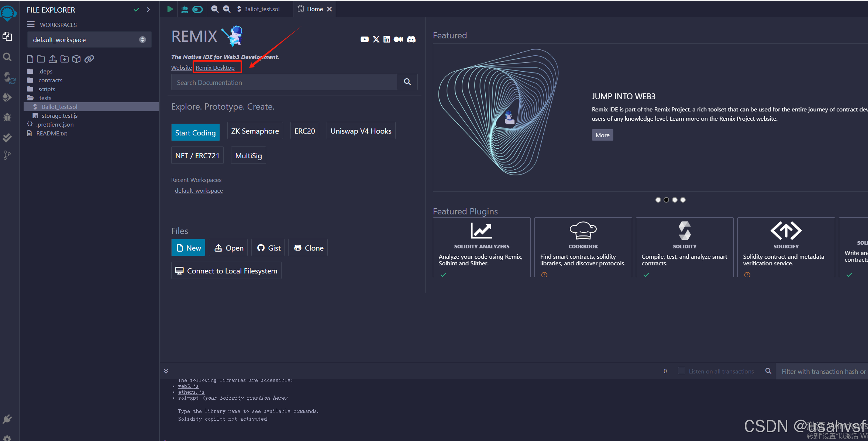The image size is (868, 441).
Task: Click the RemixAI robot icon in toolbar
Action: [184, 9]
